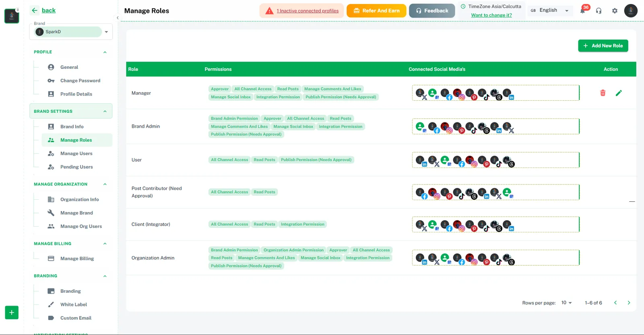Click Publish Permission tag in the User row
Screen dimensions: 644x335
tap(316, 160)
